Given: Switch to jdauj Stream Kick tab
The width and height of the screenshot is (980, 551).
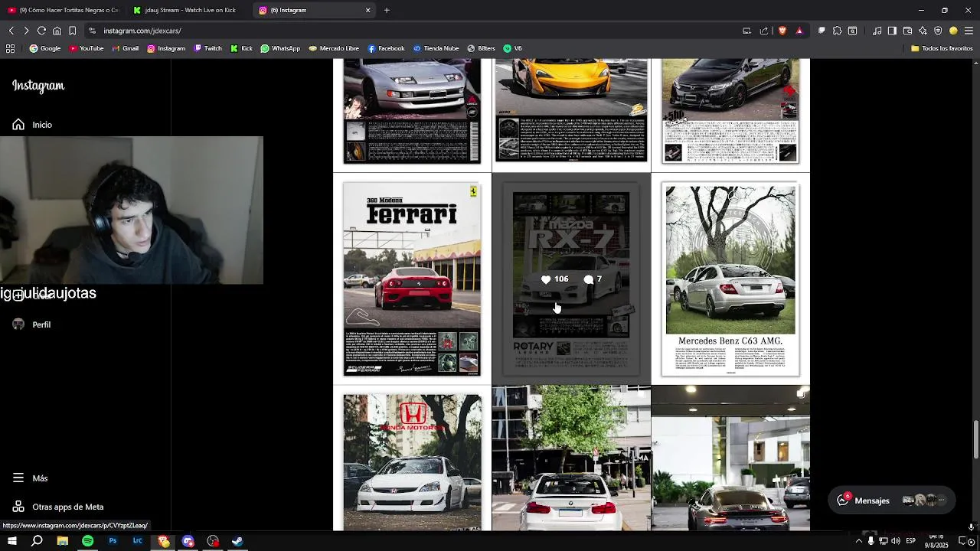Looking at the screenshot, I should [188, 10].
